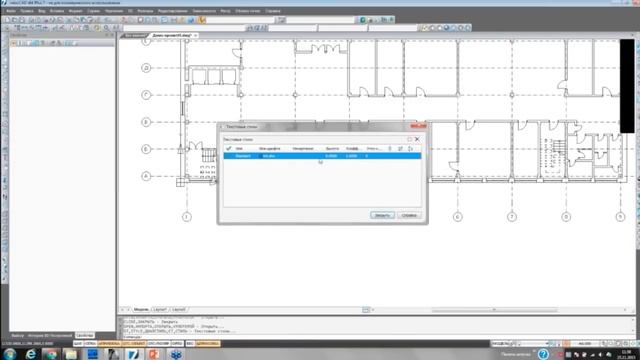Open the Формат menu

[x=76, y=11]
